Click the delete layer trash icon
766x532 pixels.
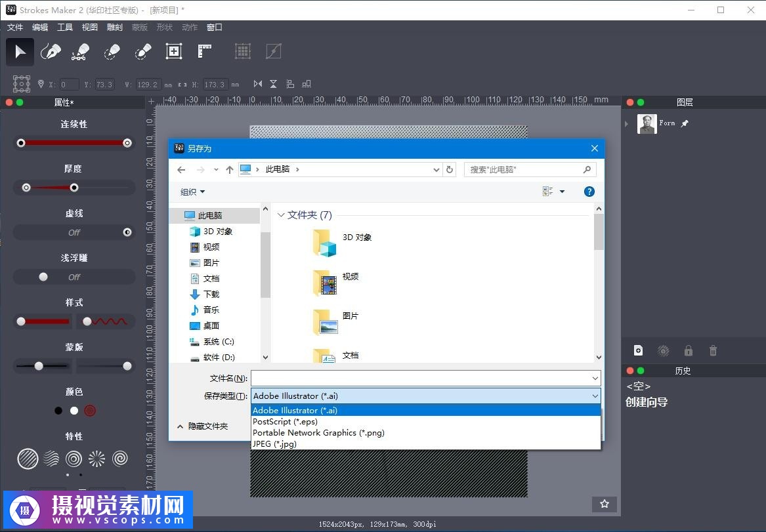click(713, 351)
